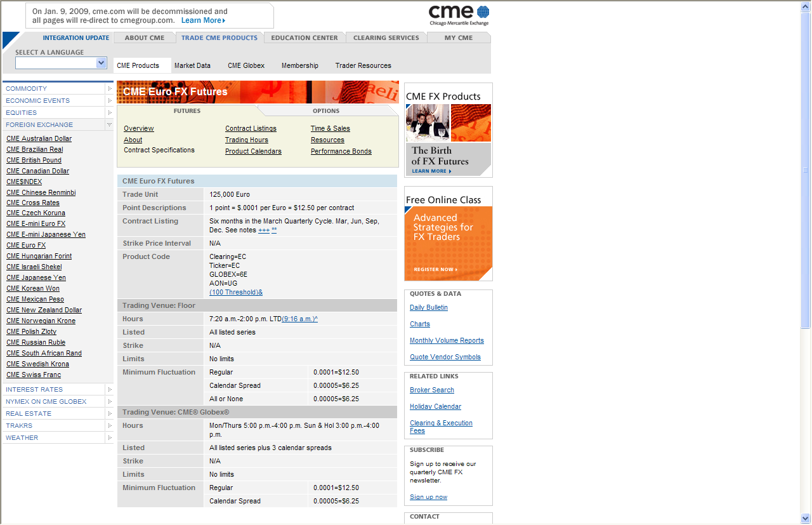
Task: Expand the COMMODITY sidebar section
Action: [109, 89]
